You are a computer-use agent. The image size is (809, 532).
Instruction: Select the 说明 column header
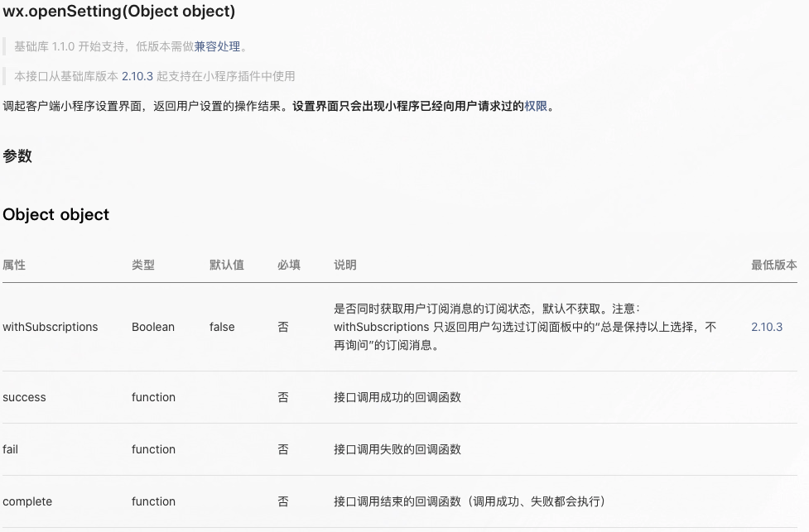344,265
